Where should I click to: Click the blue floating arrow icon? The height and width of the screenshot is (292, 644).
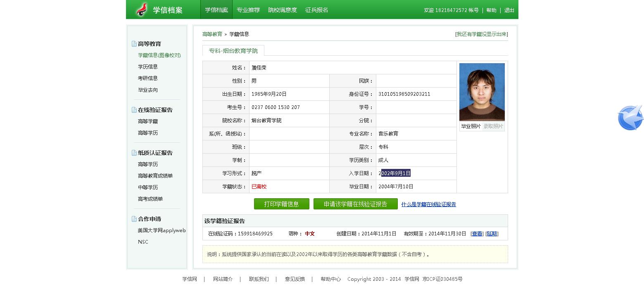(x=630, y=118)
